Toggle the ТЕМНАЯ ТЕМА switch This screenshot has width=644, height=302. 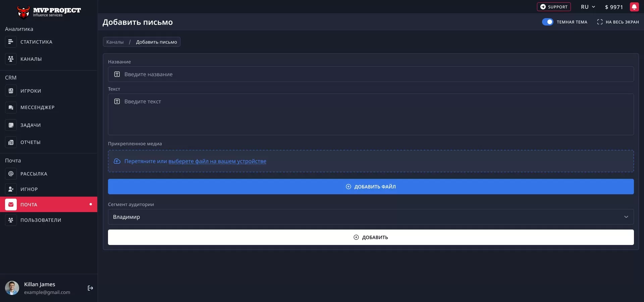coord(547,22)
